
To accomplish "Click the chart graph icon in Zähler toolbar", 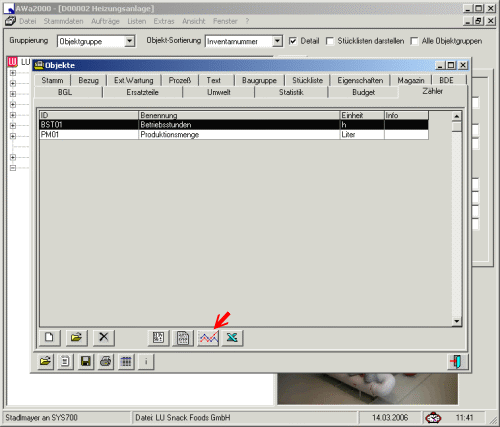I will (208, 338).
